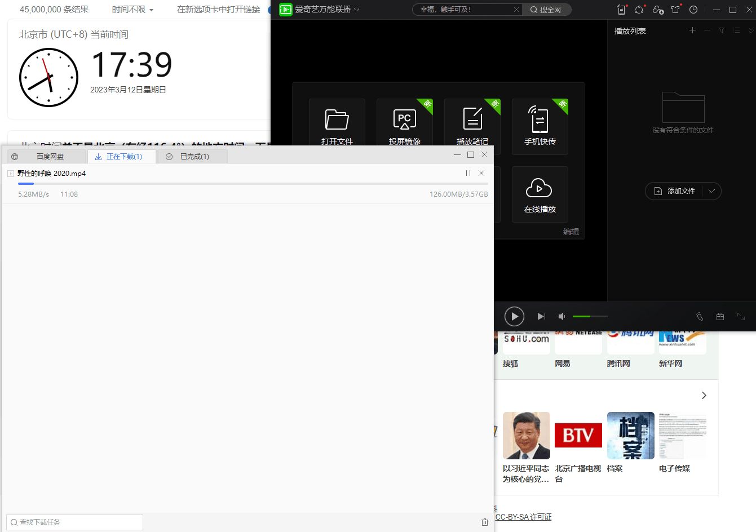Pause the 野性的呼唤 2020.mp4 download
Image resolution: width=756 pixels, height=532 pixels.
[468, 173]
